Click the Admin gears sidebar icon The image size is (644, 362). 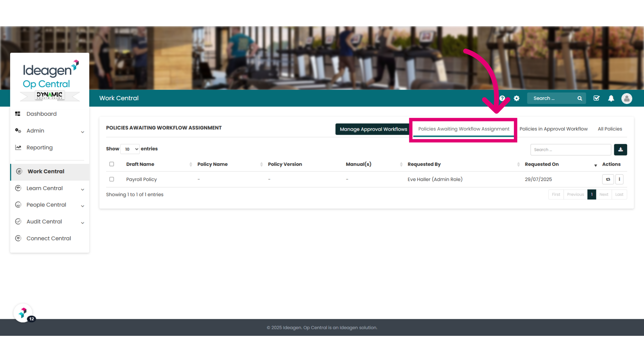tap(18, 131)
